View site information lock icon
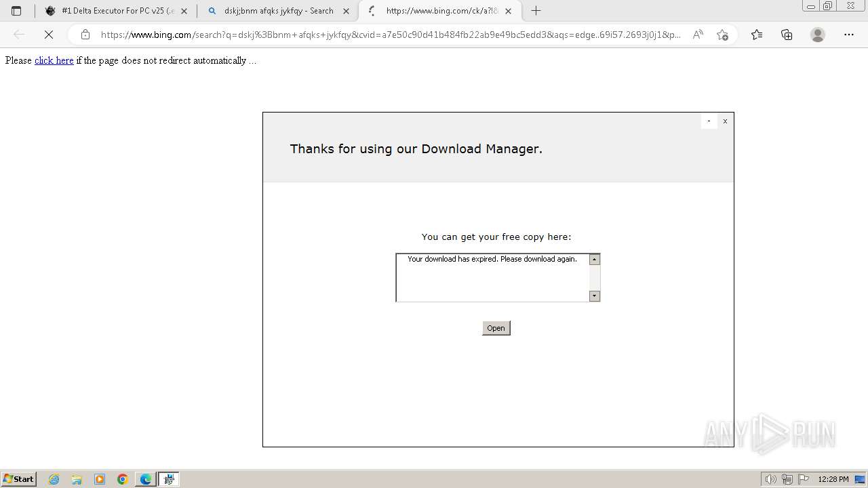The width and height of the screenshot is (868, 488). tap(85, 35)
